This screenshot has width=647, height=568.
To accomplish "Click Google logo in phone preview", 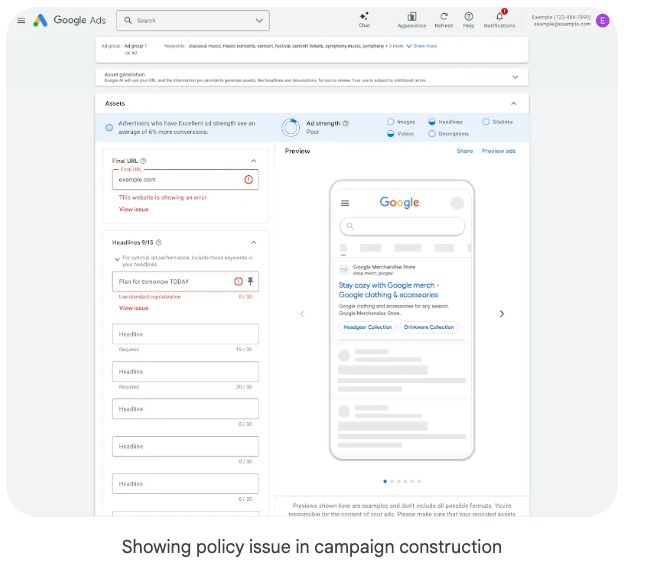I will [x=399, y=202].
